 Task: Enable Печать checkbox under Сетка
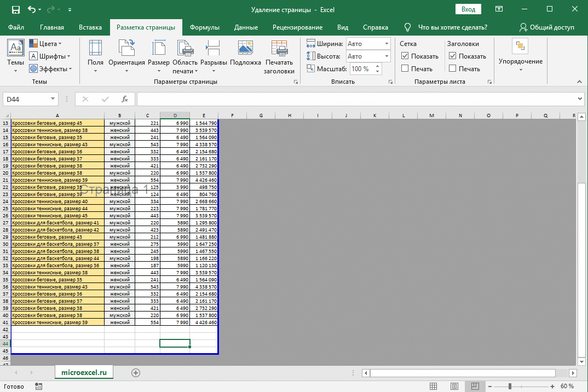405,69
